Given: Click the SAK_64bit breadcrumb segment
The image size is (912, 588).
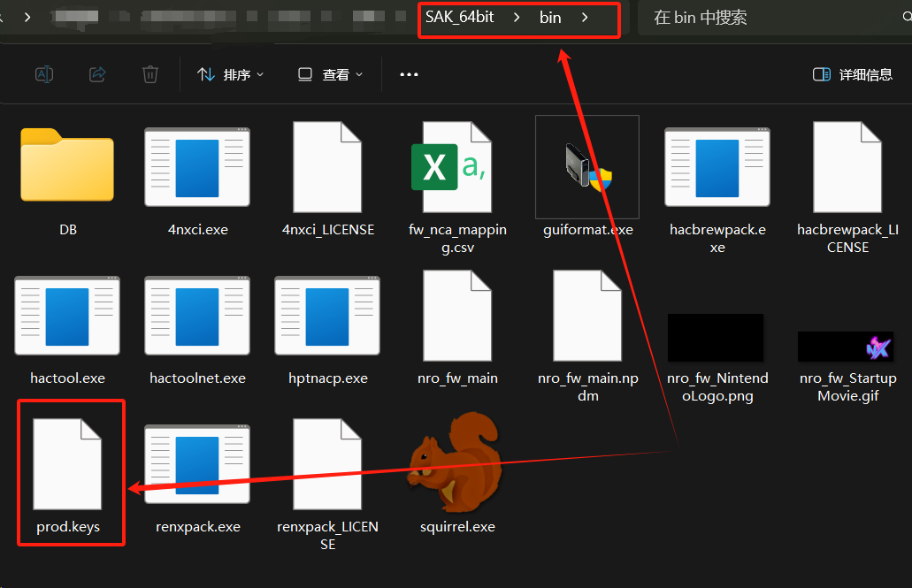Looking at the screenshot, I should 460,18.
